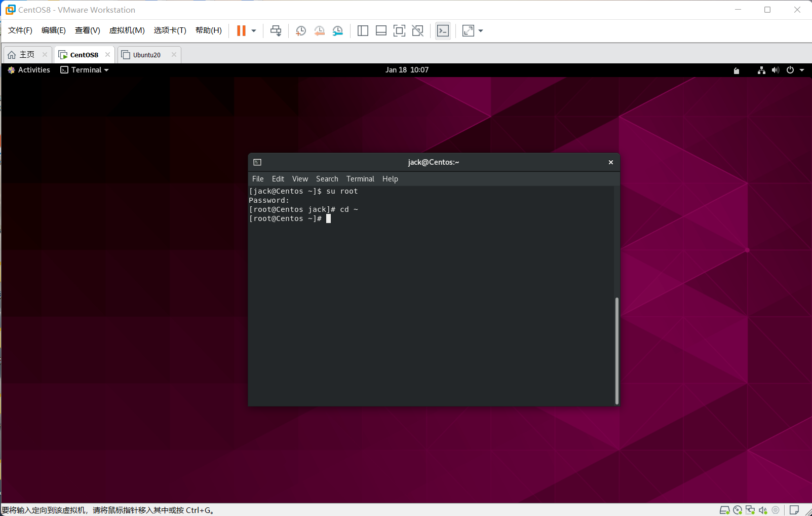The width and height of the screenshot is (812, 516).
Task: Click the power icon in GNOME top bar
Action: coord(790,70)
